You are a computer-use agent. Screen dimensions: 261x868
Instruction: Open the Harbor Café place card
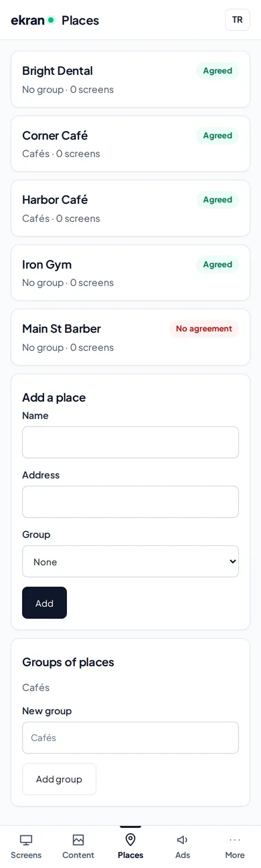(130, 208)
